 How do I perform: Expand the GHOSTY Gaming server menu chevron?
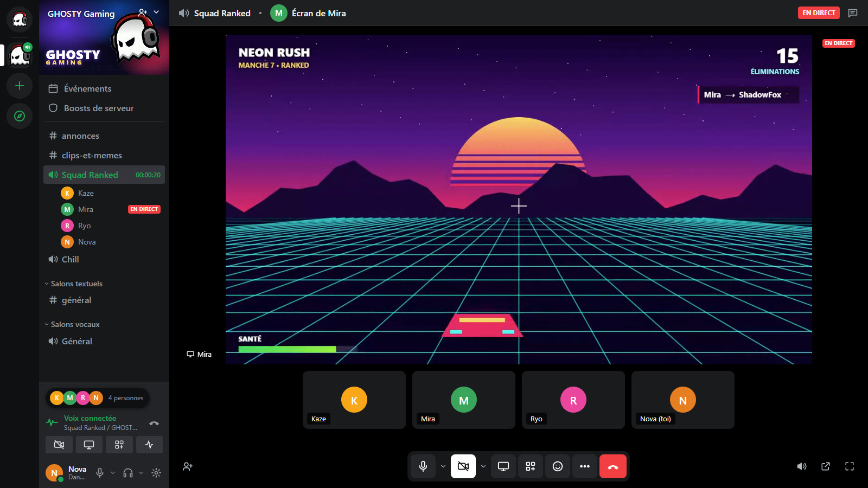pyautogui.click(x=156, y=12)
